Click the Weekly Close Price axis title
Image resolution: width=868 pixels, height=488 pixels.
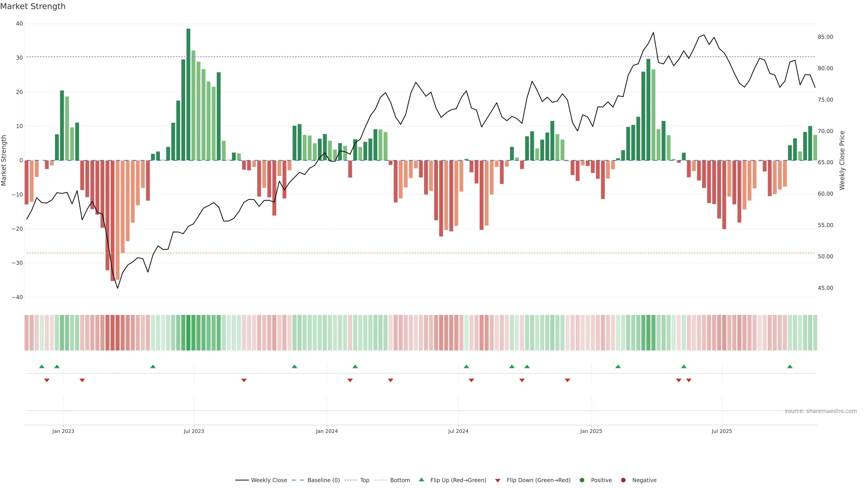click(x=842, y=160)
